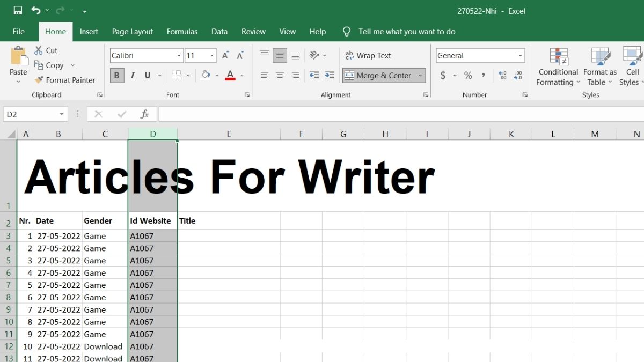644x362 pixels.
Task: Open the Data ribbon tab
Action: coord(219,31)
